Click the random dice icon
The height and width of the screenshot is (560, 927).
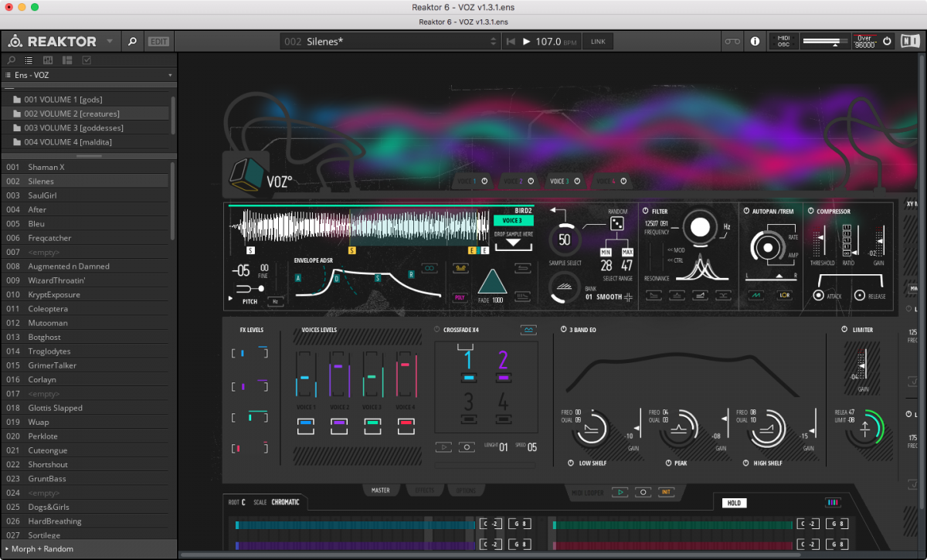click(x=617, y=223)
